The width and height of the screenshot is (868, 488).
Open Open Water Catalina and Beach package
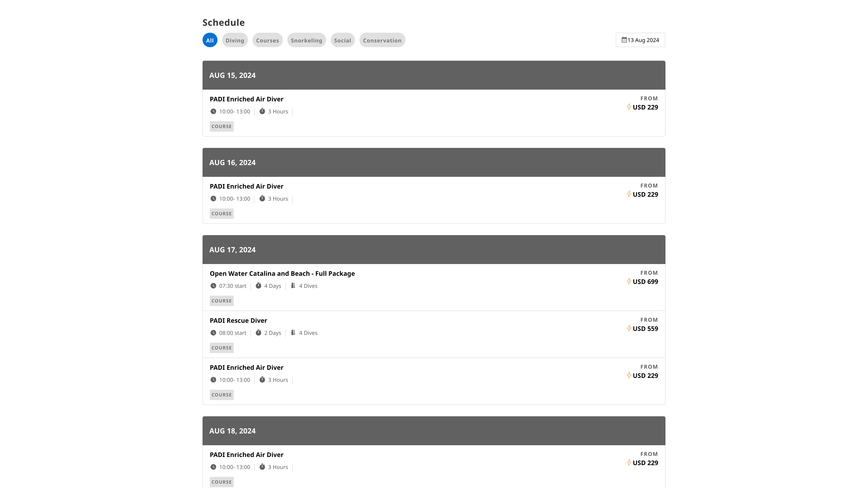pos(282,274)
